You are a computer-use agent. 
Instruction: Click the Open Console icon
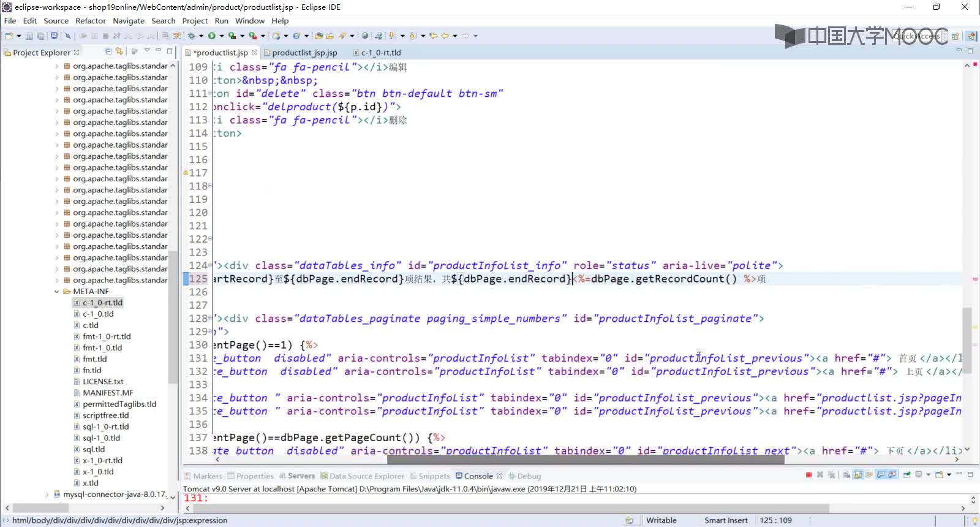click(x=939, y=475)
